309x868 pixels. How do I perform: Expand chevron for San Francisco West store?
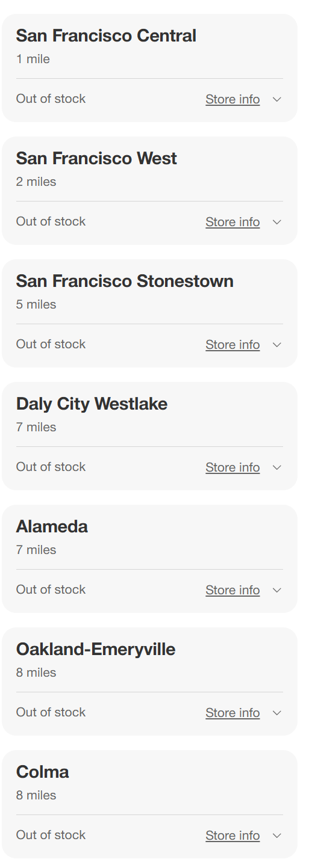277,222
